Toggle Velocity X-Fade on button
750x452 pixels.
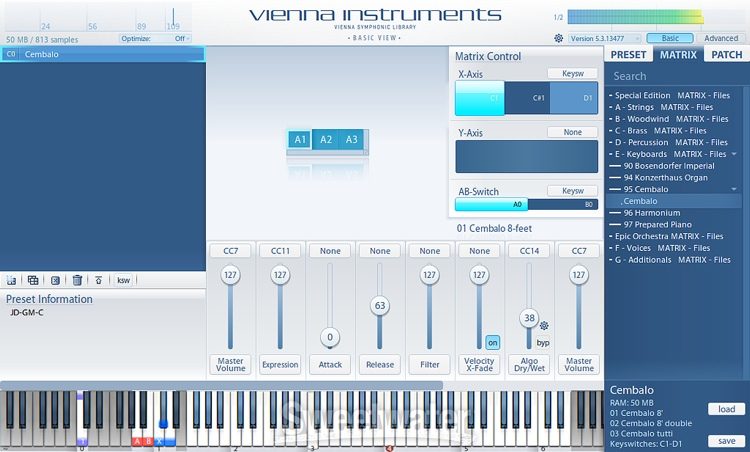(493, 342)
